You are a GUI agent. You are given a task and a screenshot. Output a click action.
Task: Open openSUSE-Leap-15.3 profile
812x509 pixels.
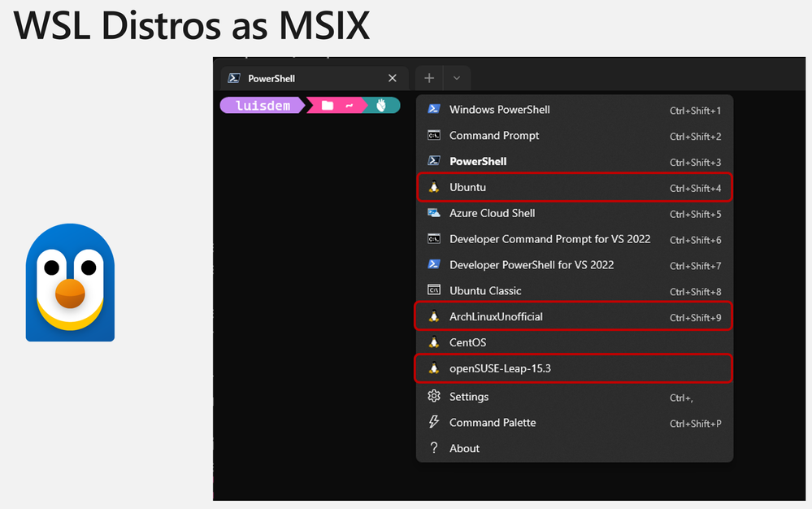[x=573, y=368]
